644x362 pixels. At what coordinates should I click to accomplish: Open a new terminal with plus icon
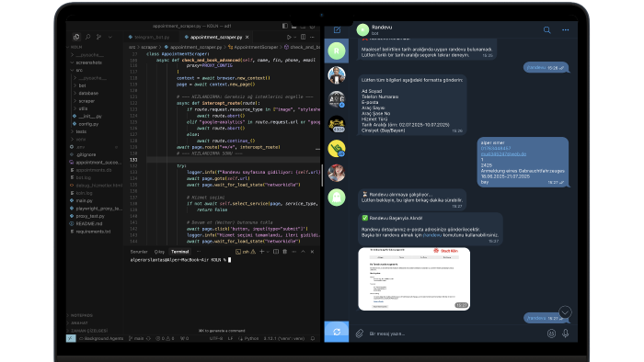point(261,252)
